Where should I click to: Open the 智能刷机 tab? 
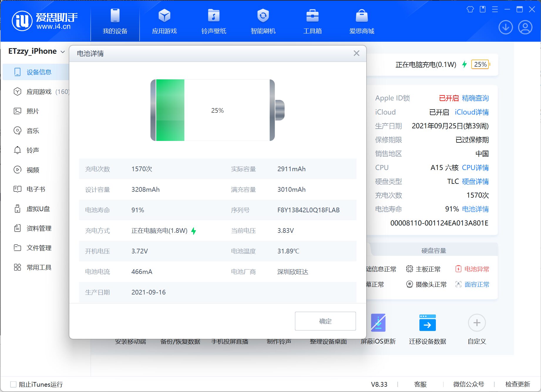[263, 22]
